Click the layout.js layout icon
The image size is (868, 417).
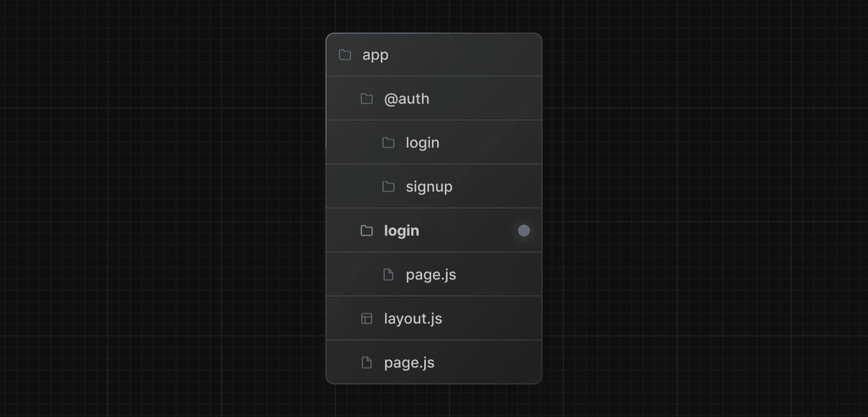pyautogui.click(x=367, y=319)
